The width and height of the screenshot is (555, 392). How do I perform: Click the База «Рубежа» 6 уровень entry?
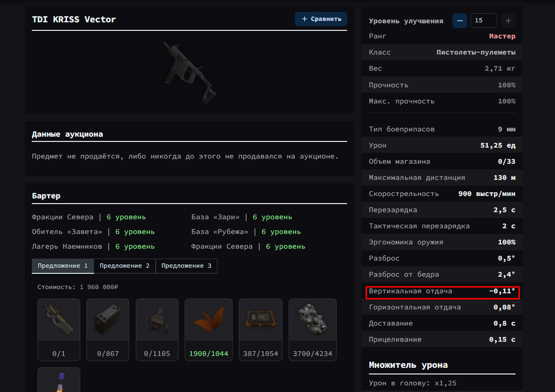tap(246, 232)
